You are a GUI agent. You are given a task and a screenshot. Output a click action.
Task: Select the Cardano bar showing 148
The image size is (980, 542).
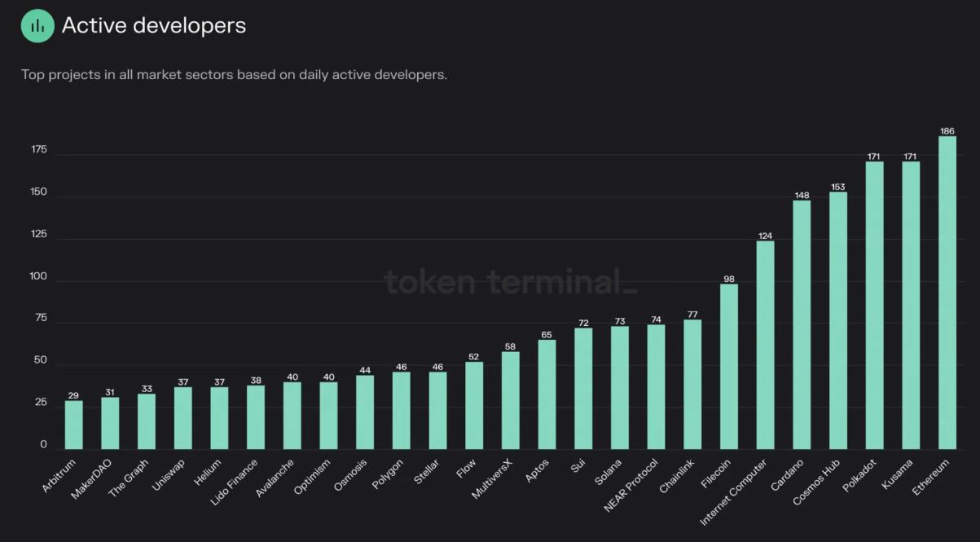(802, 325)
